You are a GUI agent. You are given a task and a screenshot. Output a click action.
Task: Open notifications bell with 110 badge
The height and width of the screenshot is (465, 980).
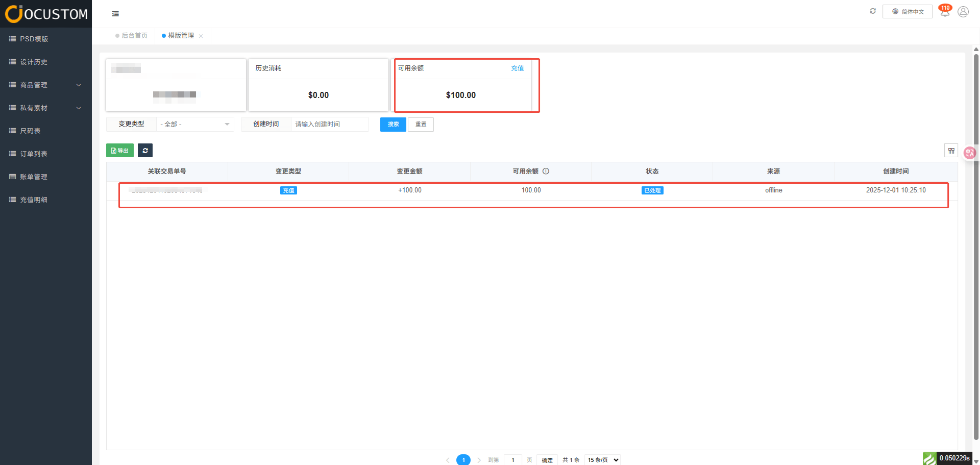(945, 12)
